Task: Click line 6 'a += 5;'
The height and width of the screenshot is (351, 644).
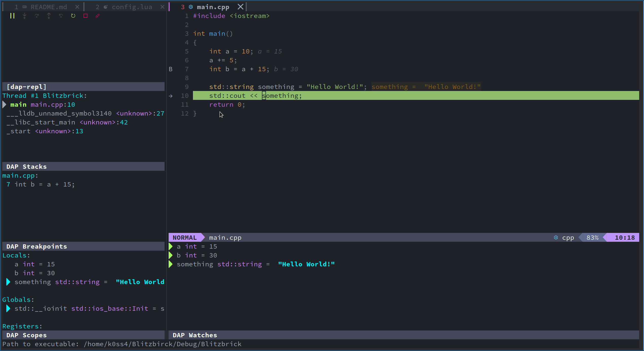Action: [223, 60]
